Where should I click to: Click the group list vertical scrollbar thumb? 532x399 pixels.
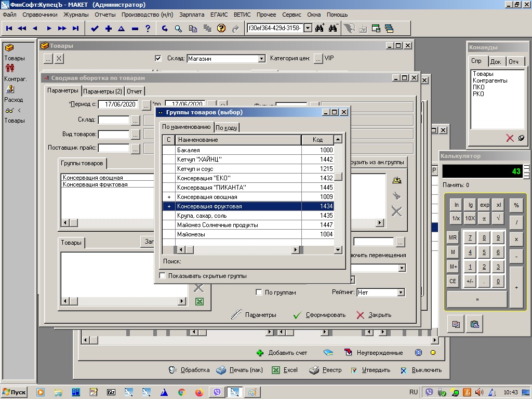click(x=338, y=177)
